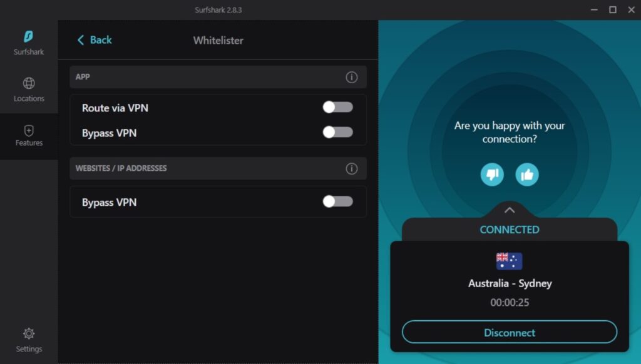The height and width of the screenshot is (364, 641).
Task: Click the Route via VPN label
Action: [115, 108]
